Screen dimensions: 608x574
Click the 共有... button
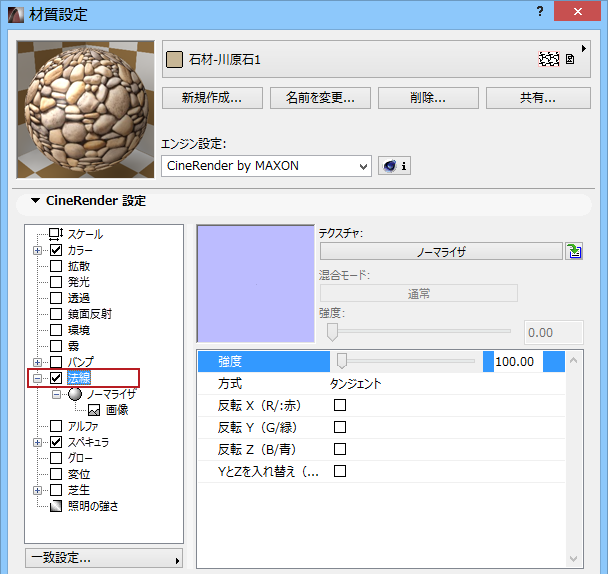point(538,98)
